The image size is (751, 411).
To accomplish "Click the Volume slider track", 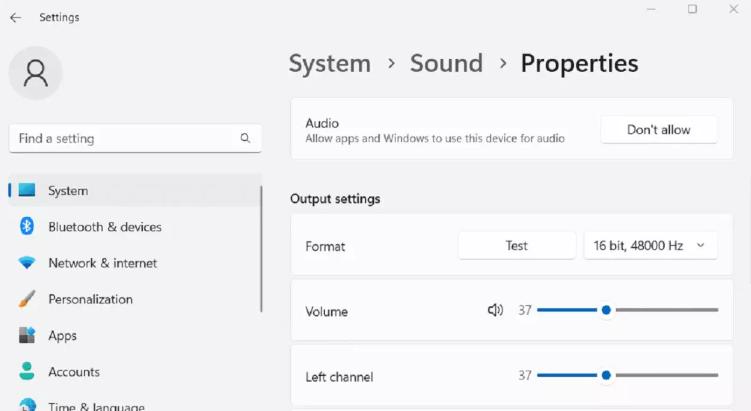I will point(627,310).
